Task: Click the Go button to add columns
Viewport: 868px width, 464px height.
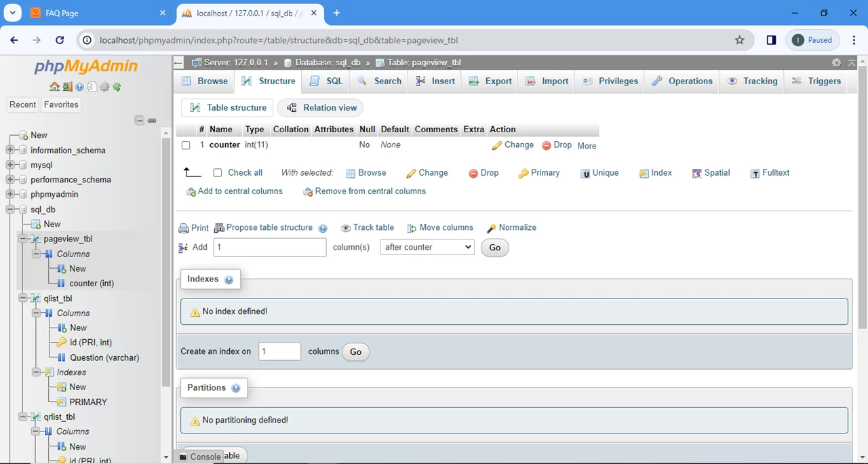Action: click(495, 248)
